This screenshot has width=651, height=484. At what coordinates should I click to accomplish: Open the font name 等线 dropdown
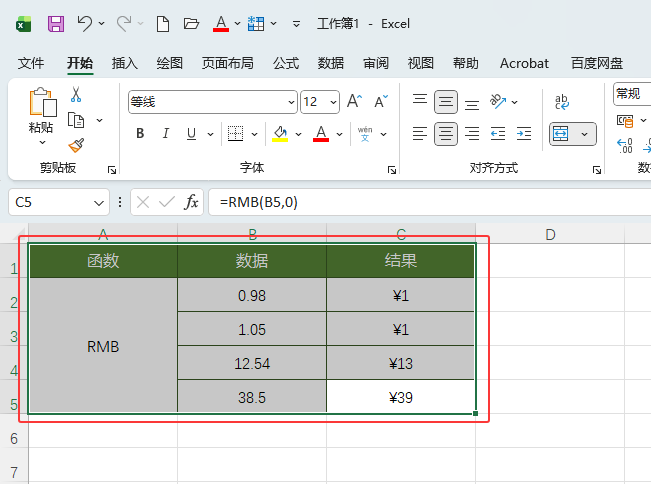tap(291, 102)
